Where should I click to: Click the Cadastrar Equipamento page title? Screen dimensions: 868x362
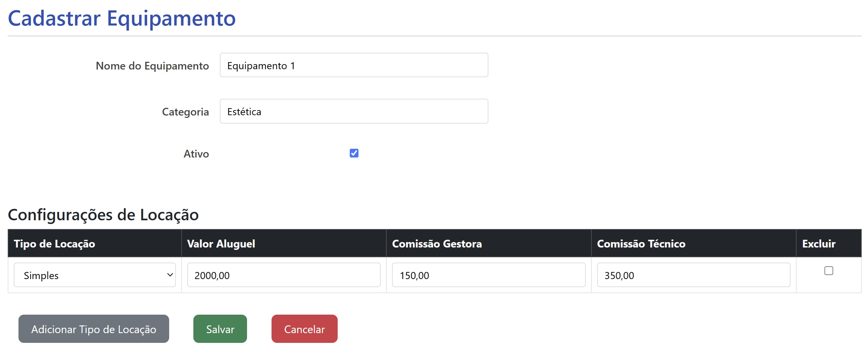122,18
